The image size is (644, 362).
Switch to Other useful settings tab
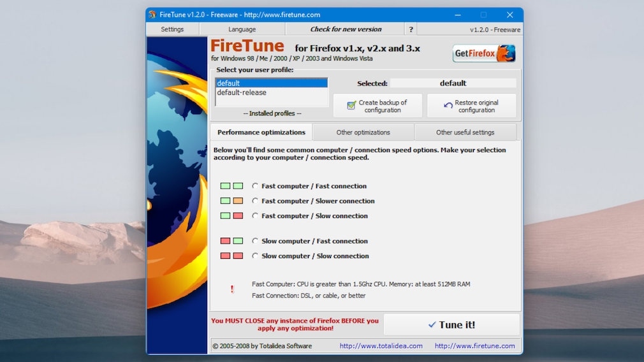pyautogui.click(x=465, y=133)
